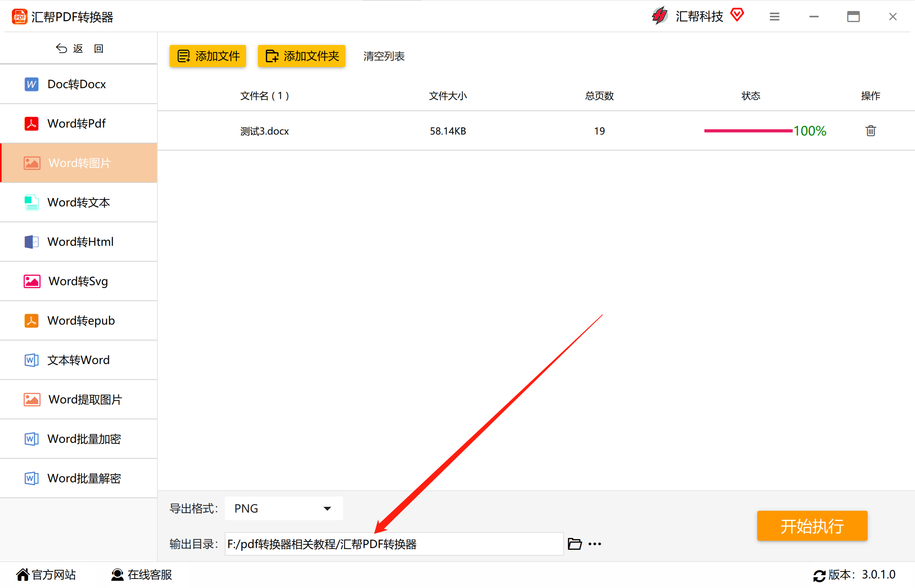Click the 文件大小 column header

[448, 96]
